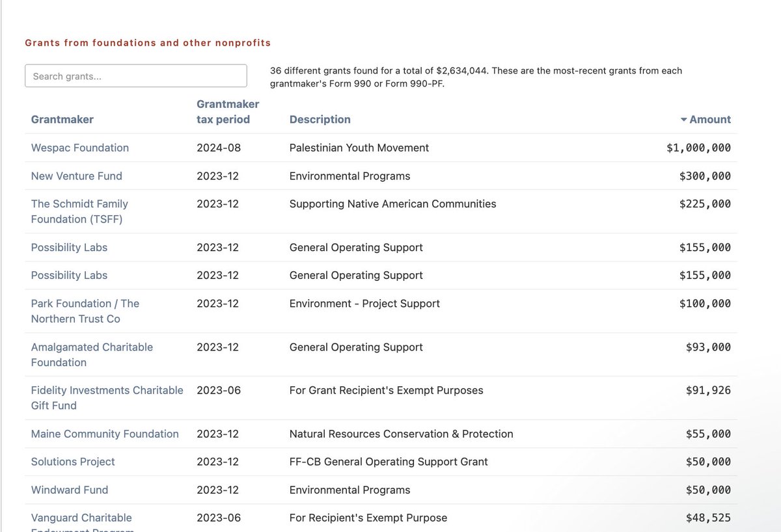Viewport: 781px width, 532px height.
Task: Open Vanguard Charitable Endowment Program link
Action: (x=83, y=524)
